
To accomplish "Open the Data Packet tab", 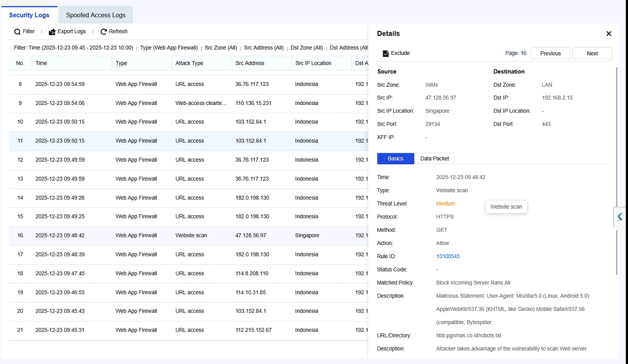I will 434,159.
